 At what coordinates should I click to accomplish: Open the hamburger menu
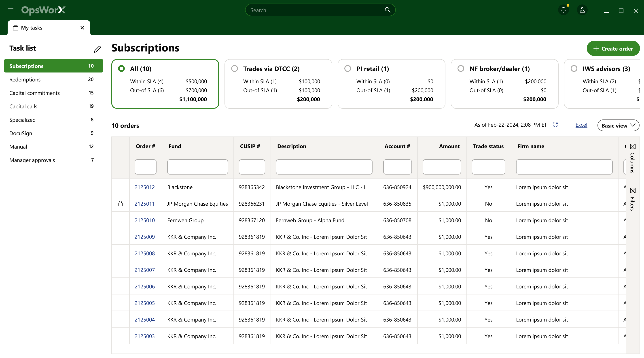(x=11, y=10)
